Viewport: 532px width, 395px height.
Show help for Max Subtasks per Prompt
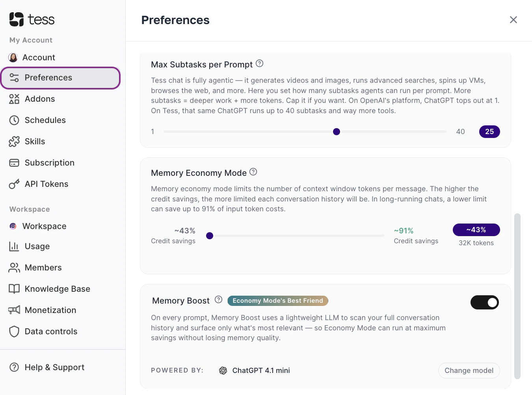(259, 63)
